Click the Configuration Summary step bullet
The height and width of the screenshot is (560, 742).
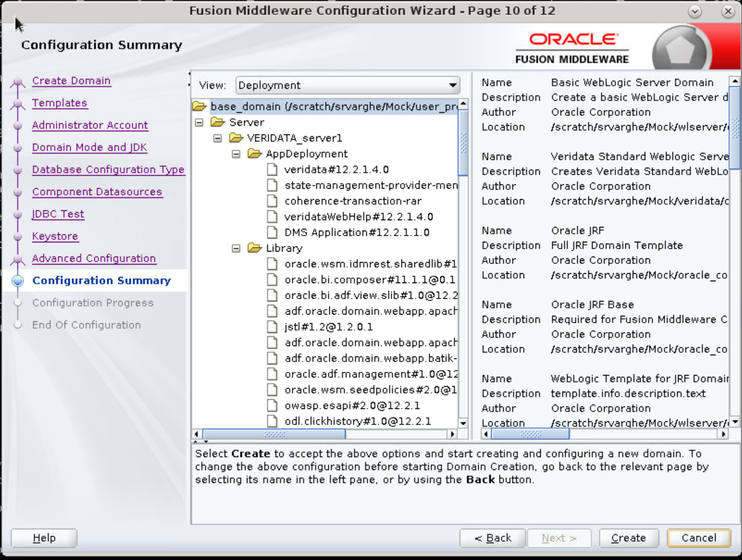[18, 281]
